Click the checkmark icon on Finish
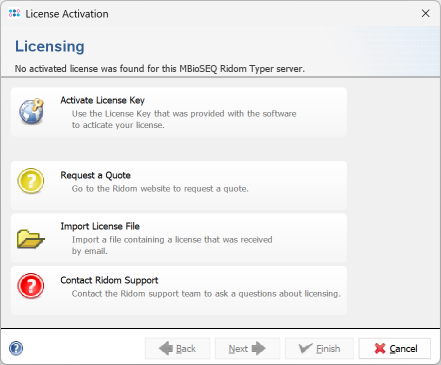441x365 pixels. pos(305,348)
